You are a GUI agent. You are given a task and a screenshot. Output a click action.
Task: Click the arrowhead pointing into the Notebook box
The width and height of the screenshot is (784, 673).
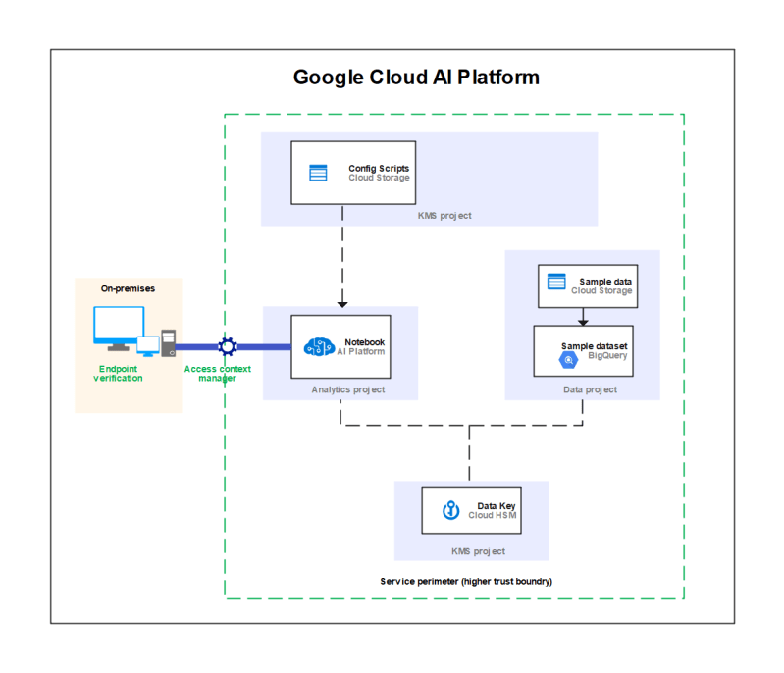[x=342, y=304]
